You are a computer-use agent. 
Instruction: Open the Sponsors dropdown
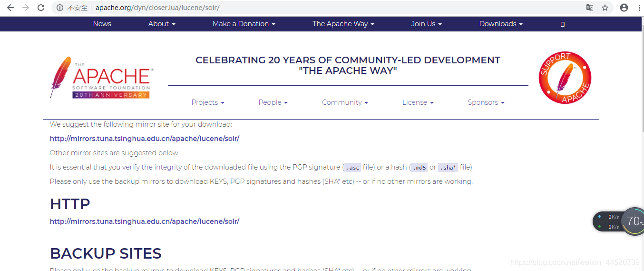coord(486,102)
